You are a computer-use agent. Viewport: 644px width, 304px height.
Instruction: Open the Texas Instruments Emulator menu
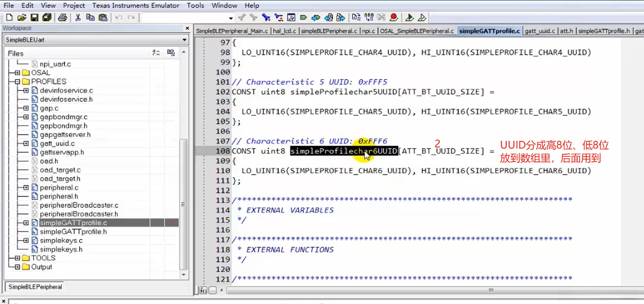[x=135, y=5]
